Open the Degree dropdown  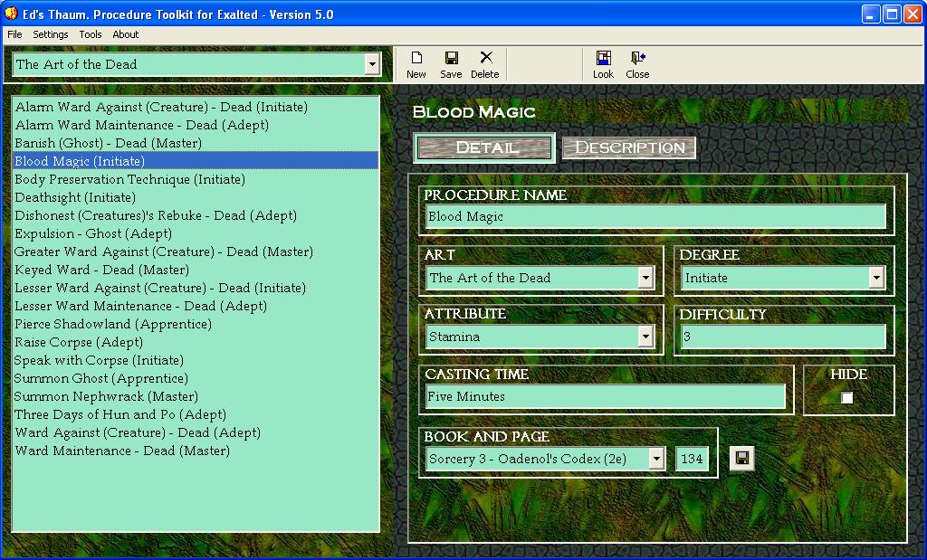(876, 278)
